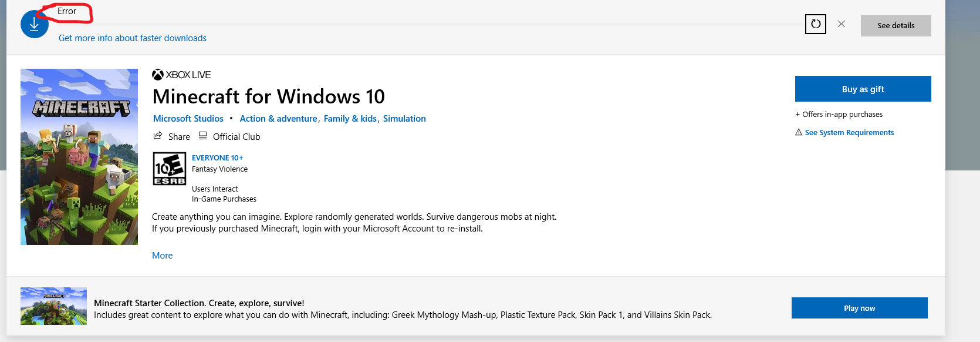Click the System Requirements warning icon
The height and width of the screenshot is (342, 980).
[x=799, y=132]
